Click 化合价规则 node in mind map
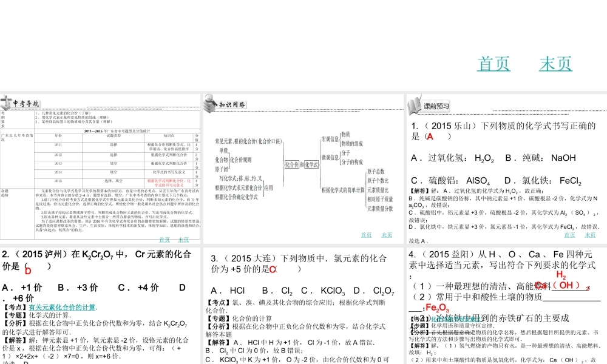 coord(240,160)
